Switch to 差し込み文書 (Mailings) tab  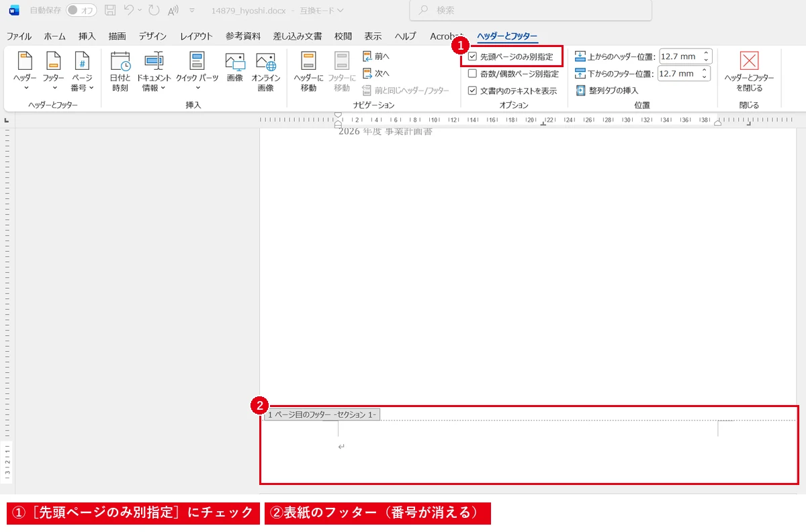[297, 36]
